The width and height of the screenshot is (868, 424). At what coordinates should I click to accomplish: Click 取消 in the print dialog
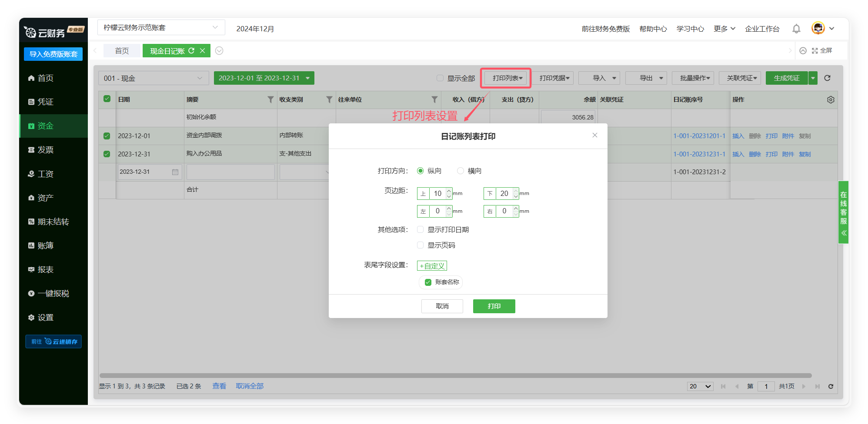point(442,306)
